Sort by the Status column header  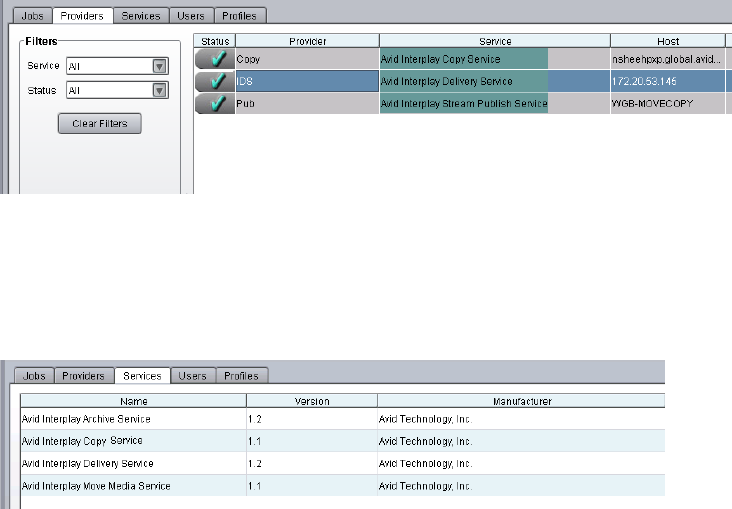click(x=215, y=41)
